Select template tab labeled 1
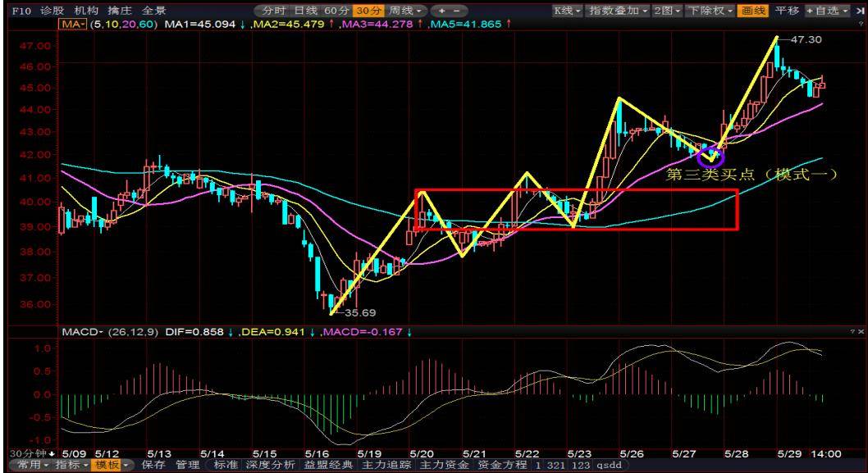 tap(537, 466)
